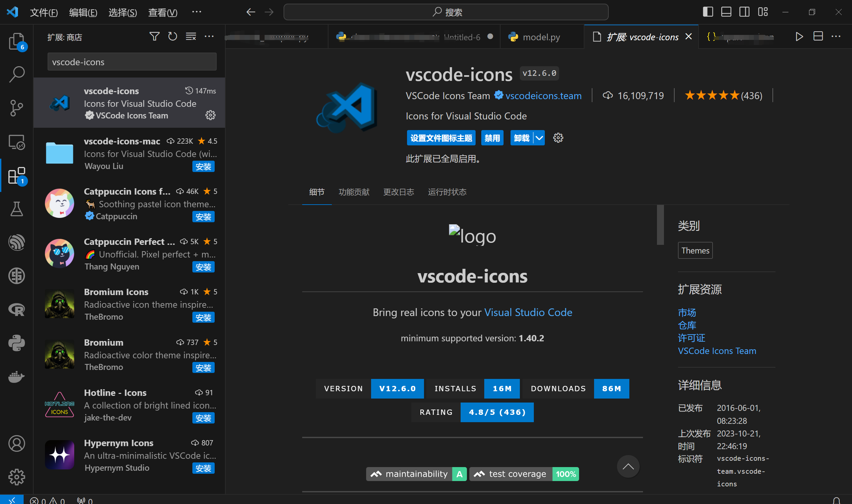Go back using the navigation arrow
852x504 pixels.
click(251, 12)
